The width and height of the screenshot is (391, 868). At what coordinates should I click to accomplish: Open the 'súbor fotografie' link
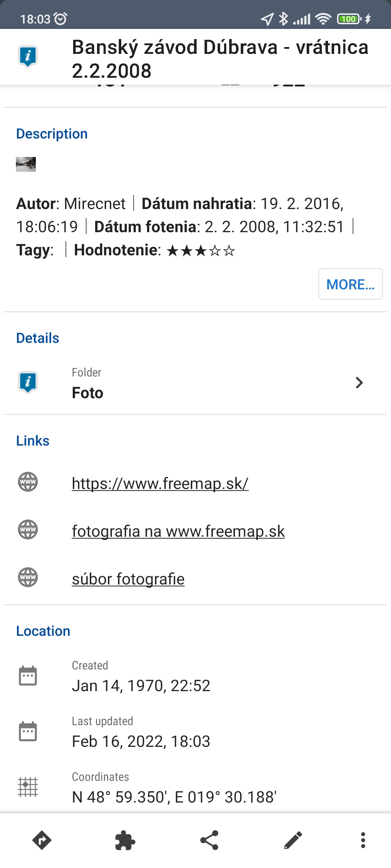tap(128, 579)
